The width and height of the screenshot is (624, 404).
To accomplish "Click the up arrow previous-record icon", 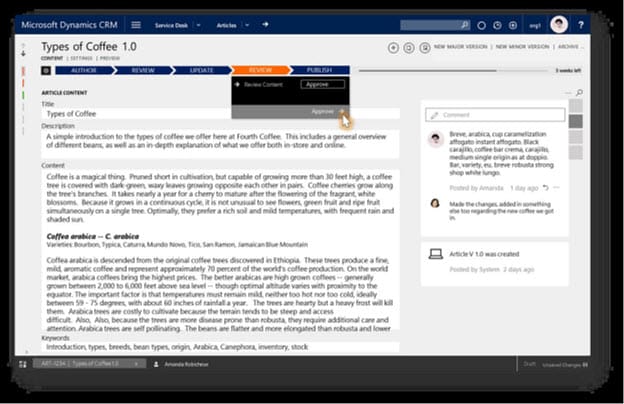I will [23, 45].
